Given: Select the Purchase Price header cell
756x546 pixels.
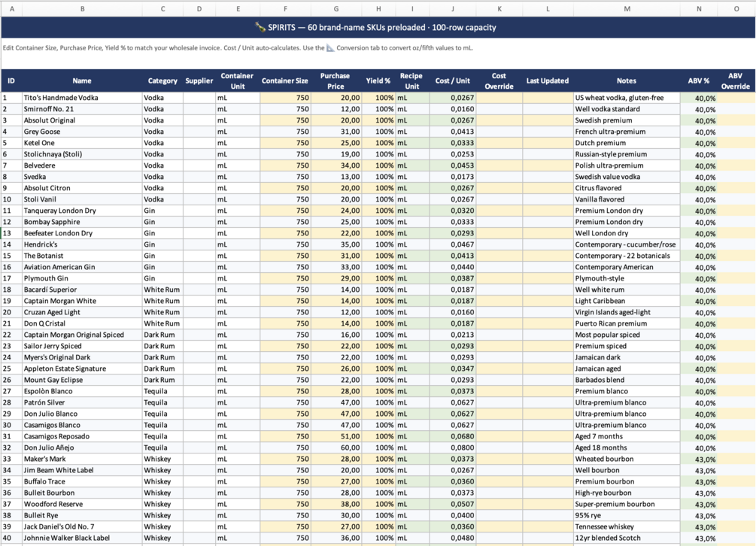Looking at the screenshot, I should [x=335, y=81].
